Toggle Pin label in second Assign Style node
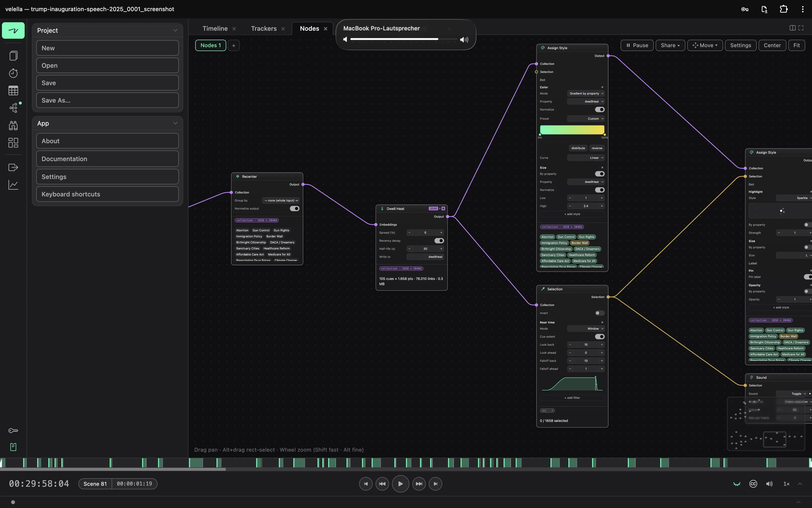812x508 pixels. tap(808, 277)
